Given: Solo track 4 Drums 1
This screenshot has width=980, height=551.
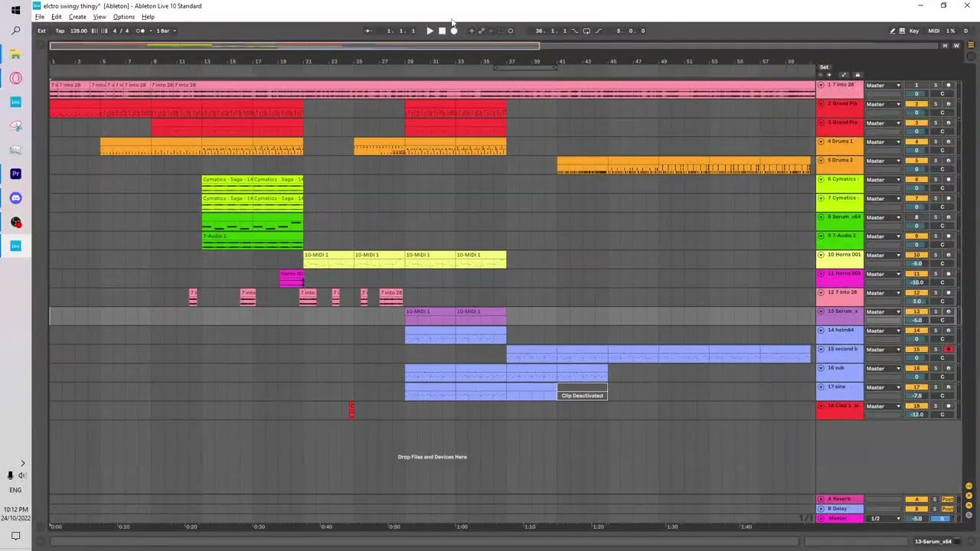Looking at the screenshot, I should click(935, 142).
